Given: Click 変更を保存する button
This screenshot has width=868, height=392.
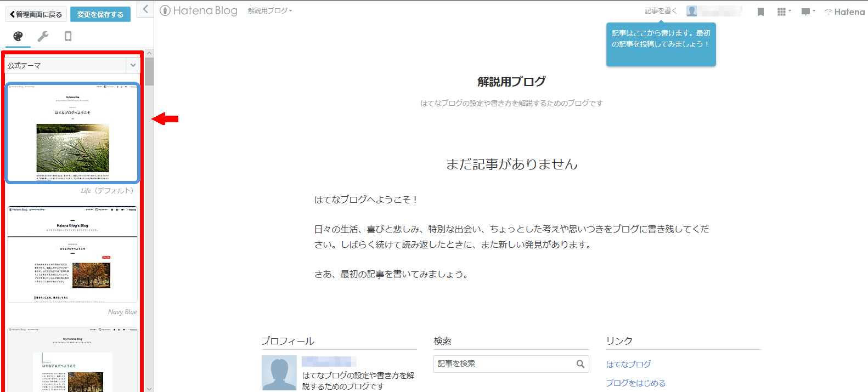Looking at the screenshot, I should coord(100,14).
